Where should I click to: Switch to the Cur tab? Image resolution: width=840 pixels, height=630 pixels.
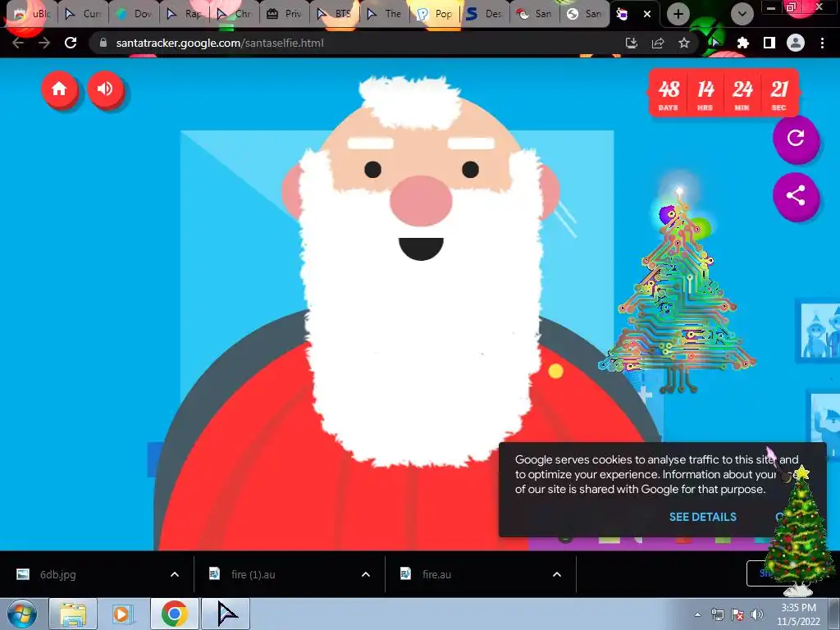83,14
